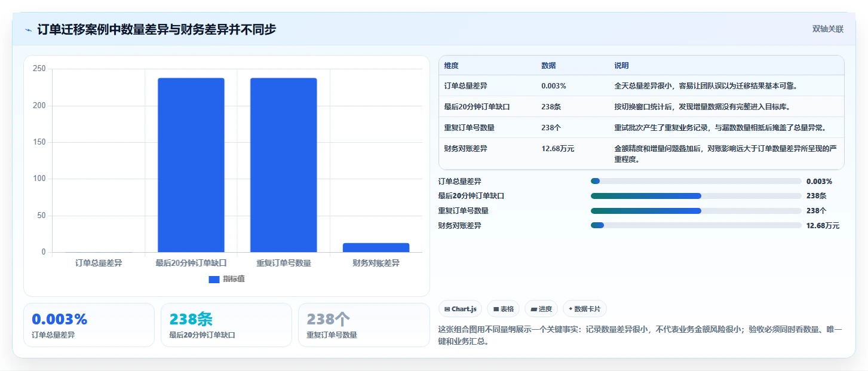Click the Chart.js tag chip
The height and width of the screenshot is (371, 868).
460,309
